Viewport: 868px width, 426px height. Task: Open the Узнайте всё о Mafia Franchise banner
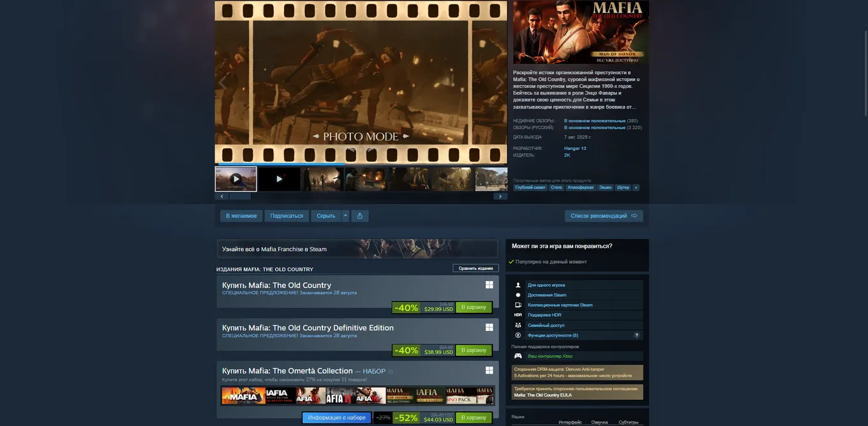point(357,249)
